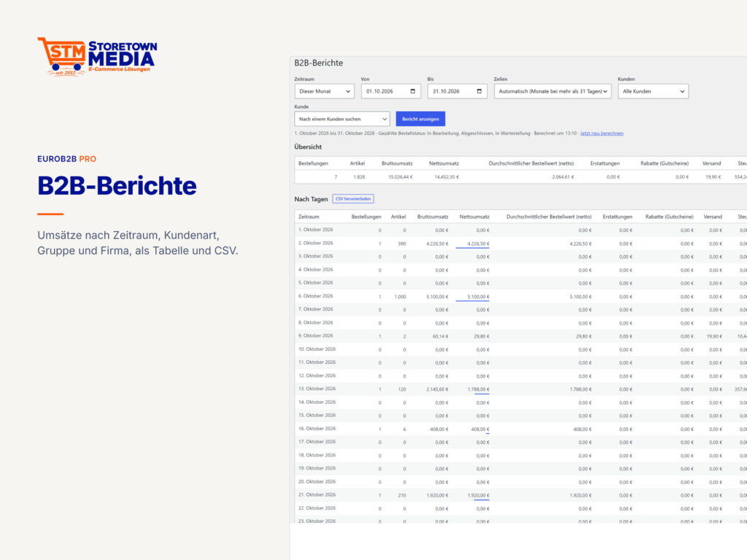Click the 'EUROB2B PRO' label

(66, 159)
